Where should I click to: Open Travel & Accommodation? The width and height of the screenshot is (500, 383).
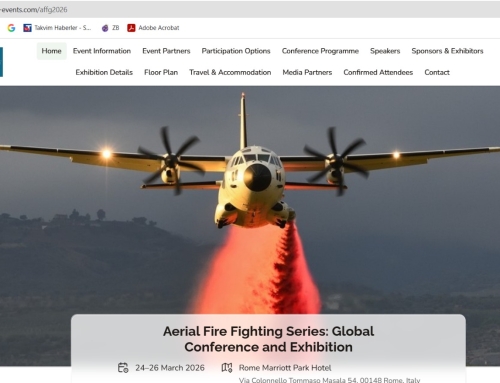pyautogui.click(x=230, y=72)
